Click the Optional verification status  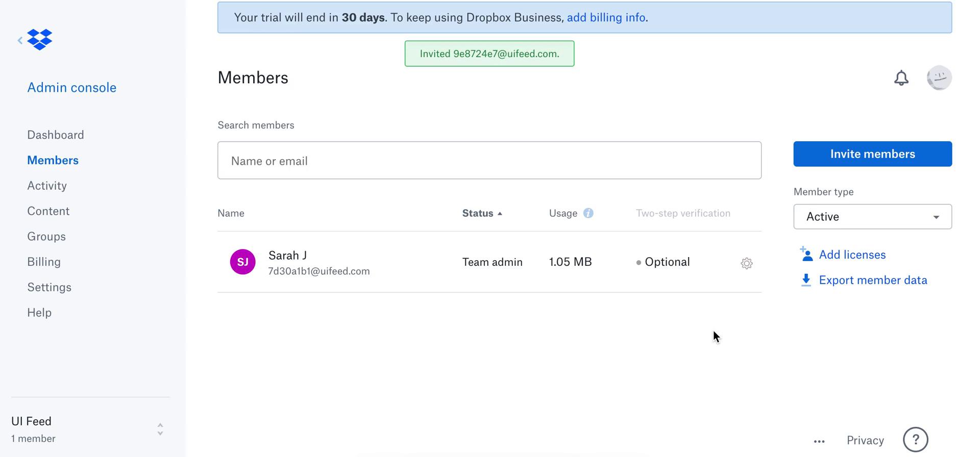667,262
